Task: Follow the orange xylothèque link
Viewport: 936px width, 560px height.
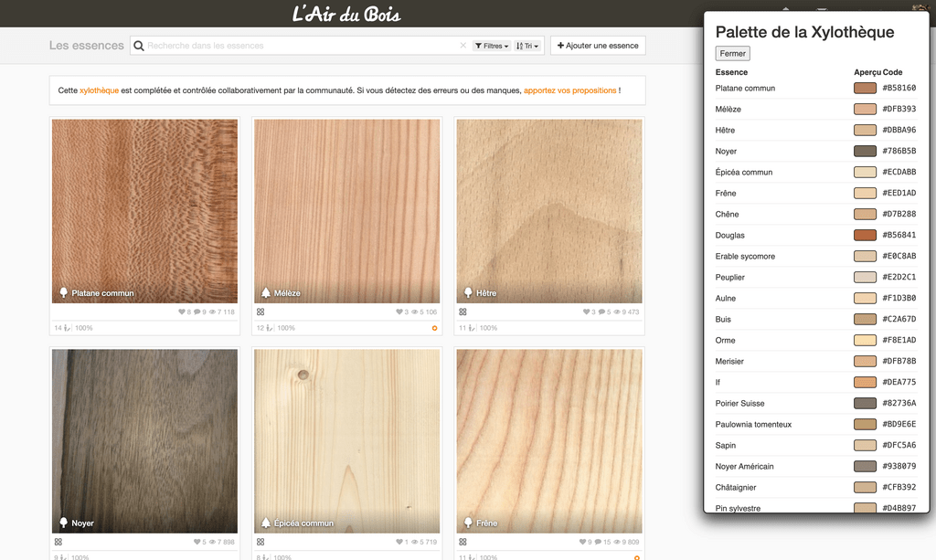Action: (99, 90)
